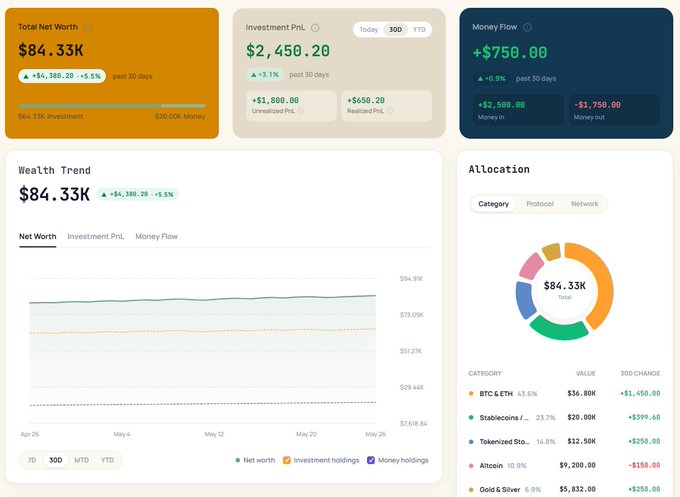The image size is (680, 497).
Task: Click the Tokenized Sto... category row
Action: coord(564,441)
